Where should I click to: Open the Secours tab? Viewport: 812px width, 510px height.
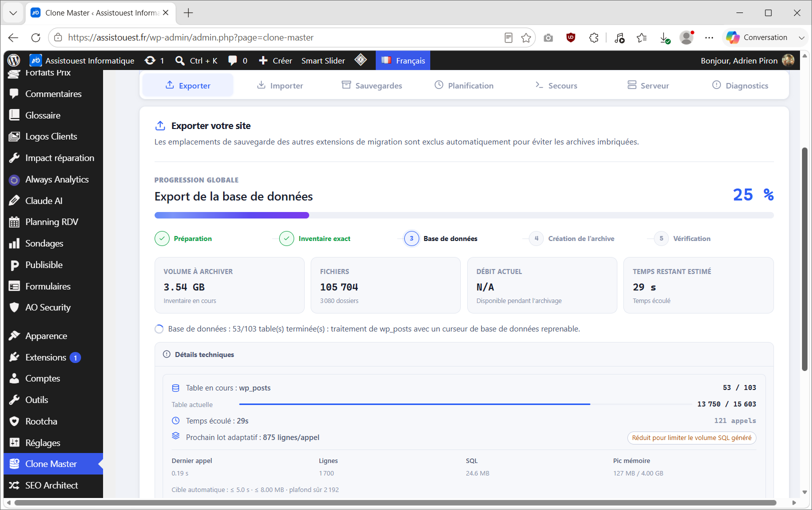coord(556,85)
